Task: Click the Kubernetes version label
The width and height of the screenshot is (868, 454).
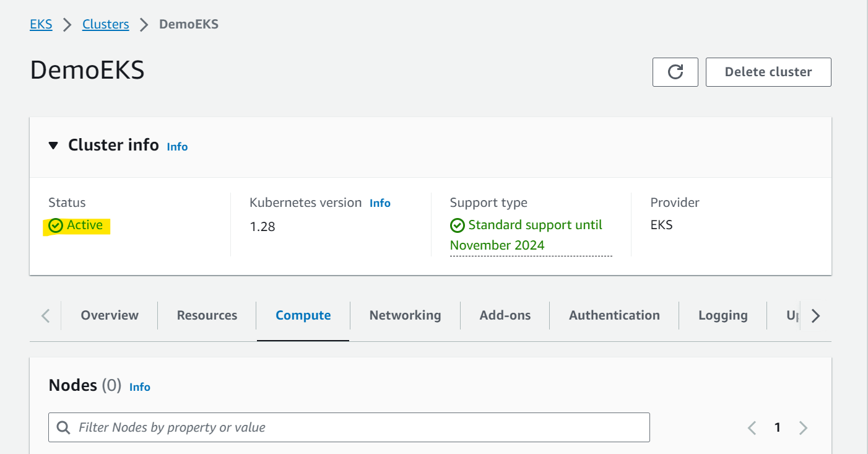Action: 305,203
